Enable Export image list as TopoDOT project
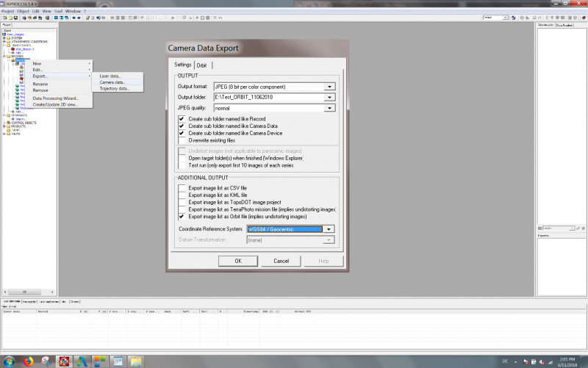The width and height of the screenshot is (588, 368). pyautogui.click(x=182, y=202)
